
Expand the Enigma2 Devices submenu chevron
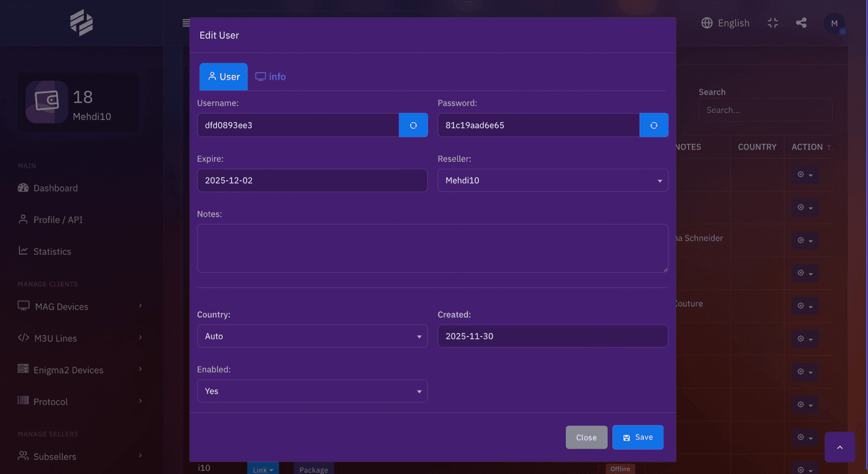pos(141,369)
